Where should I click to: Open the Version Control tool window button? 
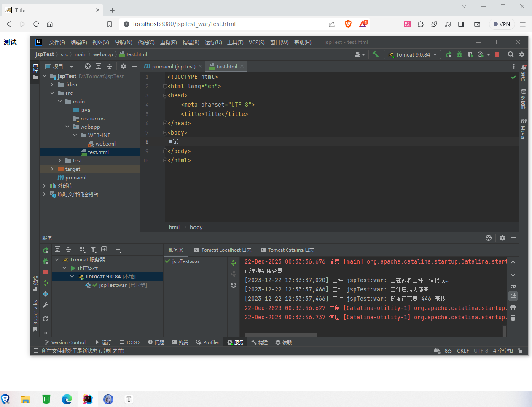coord(65,342)
